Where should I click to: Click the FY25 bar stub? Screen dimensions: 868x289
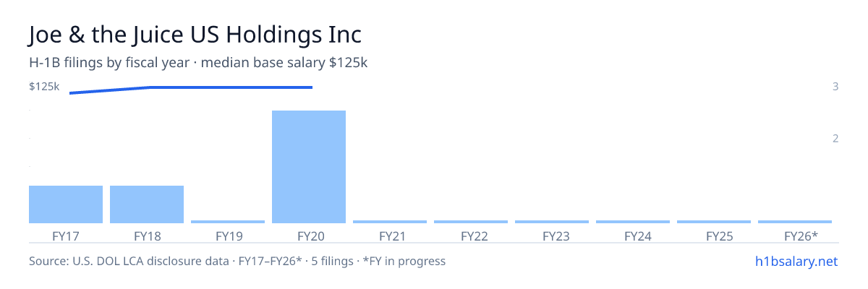point(714,222)
